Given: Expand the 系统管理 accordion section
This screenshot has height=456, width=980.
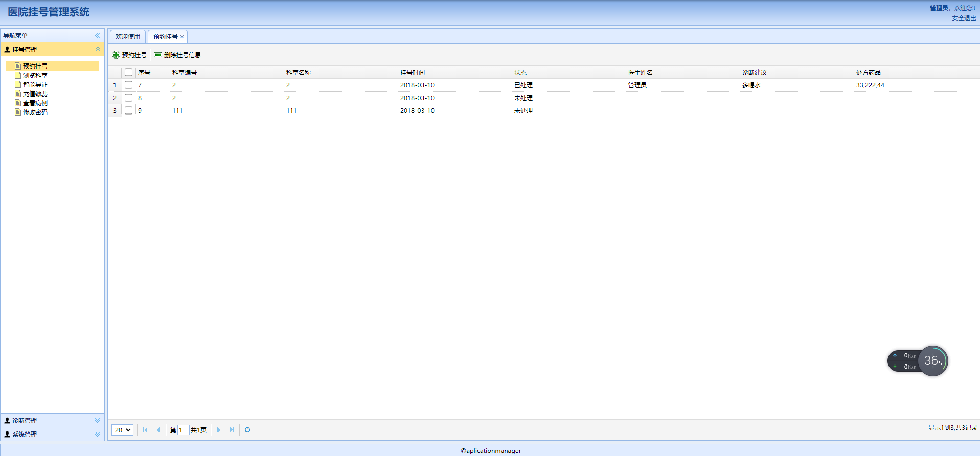Looking at the screenshot, I should (x=97, y=434).
